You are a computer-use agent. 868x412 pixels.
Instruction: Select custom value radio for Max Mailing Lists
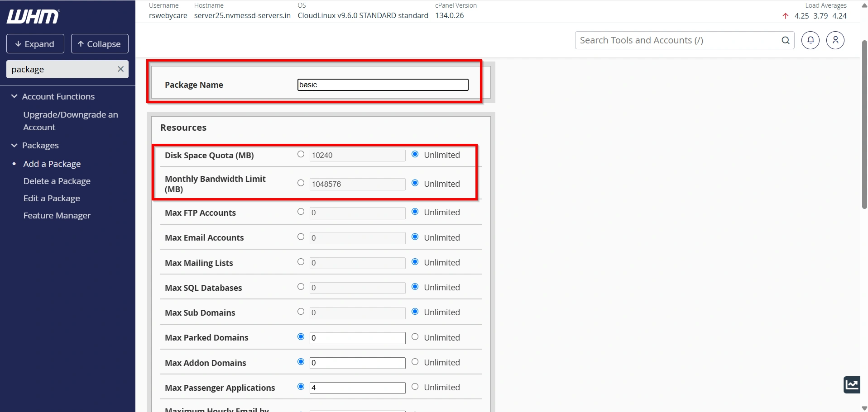tap(301, 262)
